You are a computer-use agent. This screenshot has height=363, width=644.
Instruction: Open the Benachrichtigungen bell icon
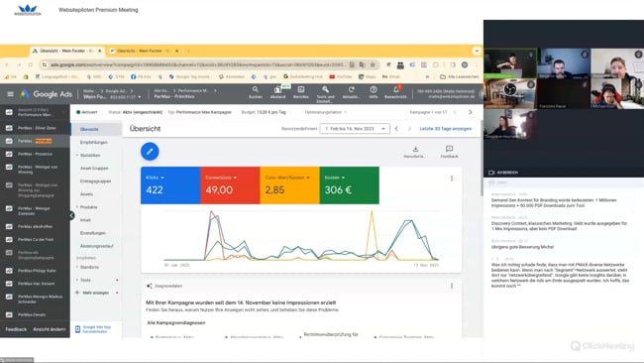point(396,92)
